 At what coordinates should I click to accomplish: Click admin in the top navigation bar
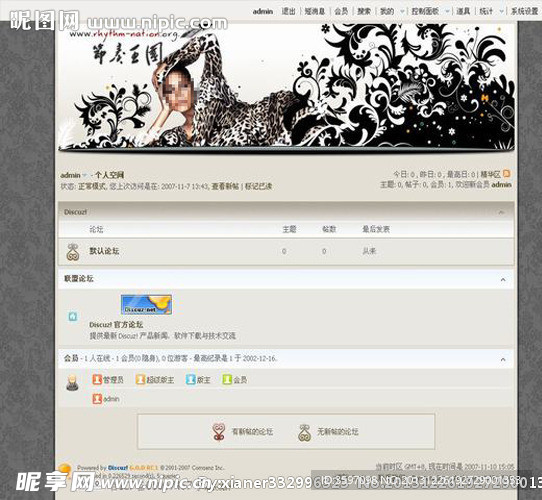pos(263,11)
